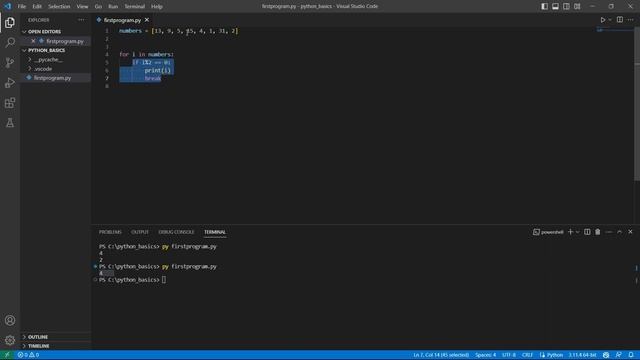640x360 pixels.
Task: Open the Extensions view
Action: coord(10,102)
